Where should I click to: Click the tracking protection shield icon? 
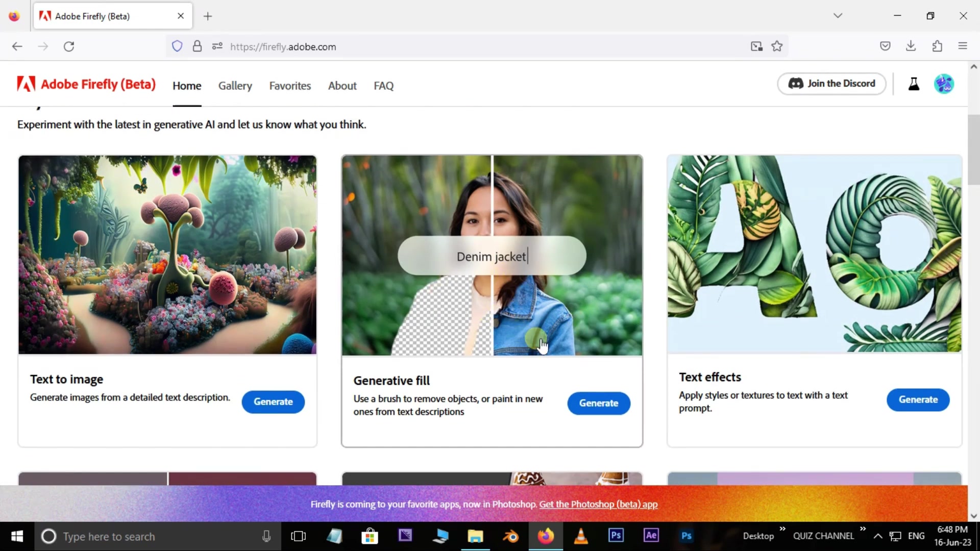point(177,46)
